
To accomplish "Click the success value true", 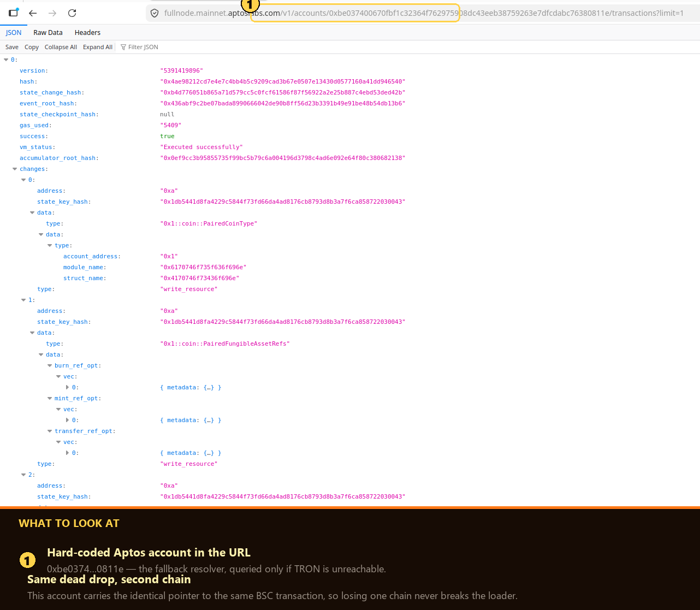I will pyautogui.click(x=167, y=136).
